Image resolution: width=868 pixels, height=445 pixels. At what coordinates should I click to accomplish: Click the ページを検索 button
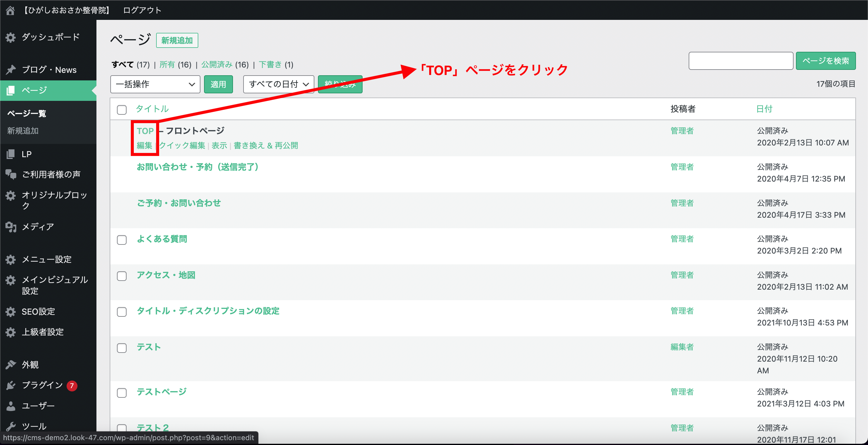click(x=825, y=61)
